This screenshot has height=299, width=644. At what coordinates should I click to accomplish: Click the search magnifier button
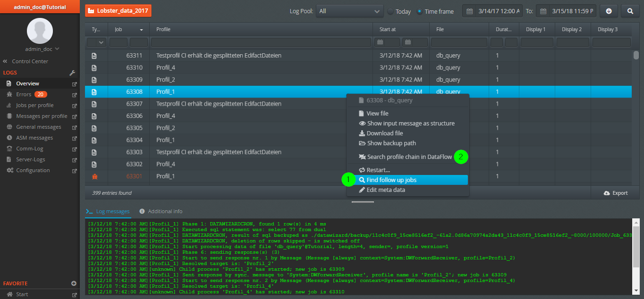(630, 11)
